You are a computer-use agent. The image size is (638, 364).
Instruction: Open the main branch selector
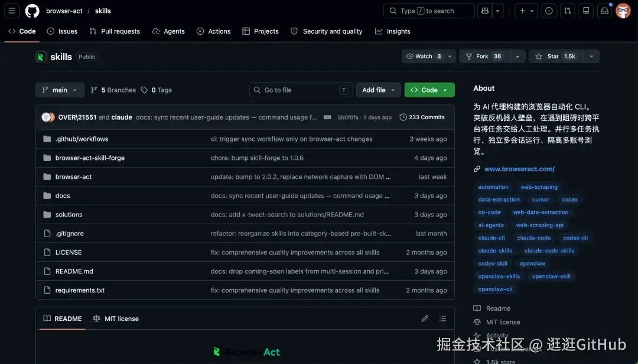click(x=60, y=90)
